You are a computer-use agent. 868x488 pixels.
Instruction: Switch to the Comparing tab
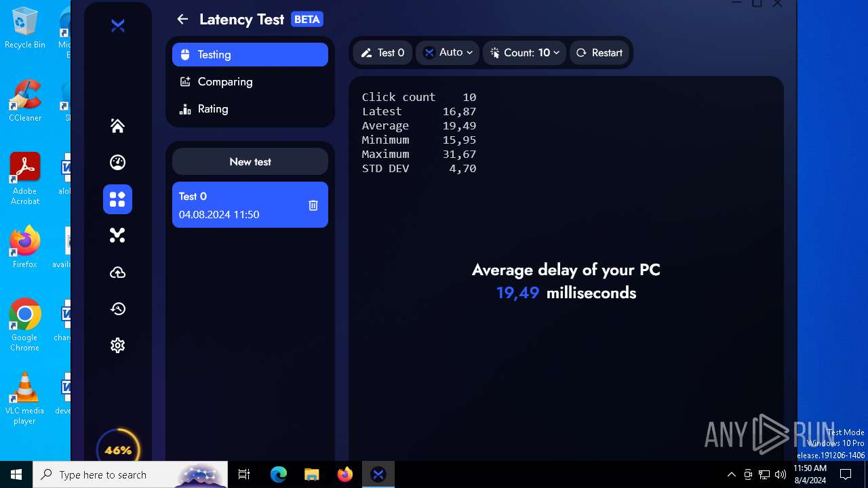click(x=250, y=82)
